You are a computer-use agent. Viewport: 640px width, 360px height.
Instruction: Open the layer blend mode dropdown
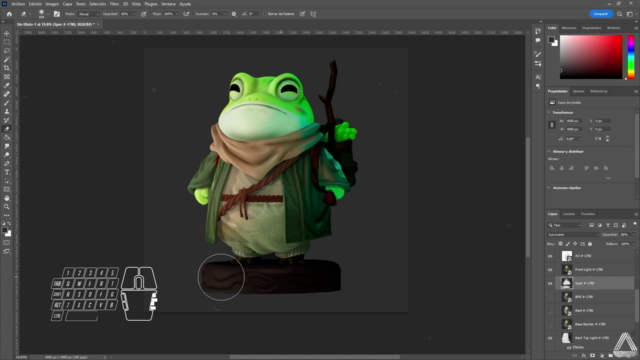click(573, 235)
